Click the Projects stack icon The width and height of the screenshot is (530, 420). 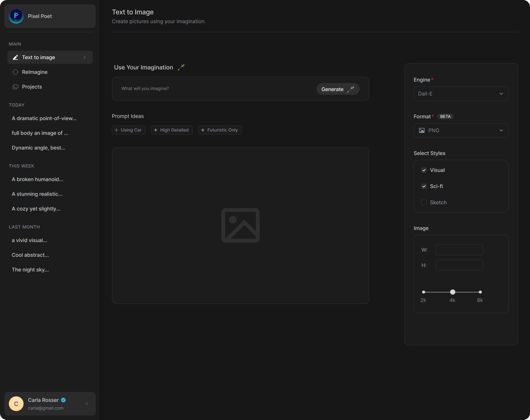coord(15,87)
